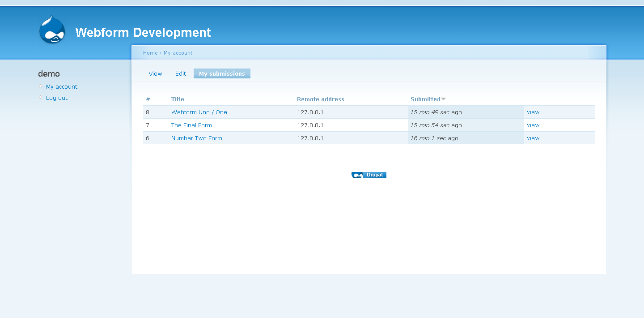View submission 8 for Webform Uno / One
Viewport: 644px width, 318px height.
pos(533,112)
